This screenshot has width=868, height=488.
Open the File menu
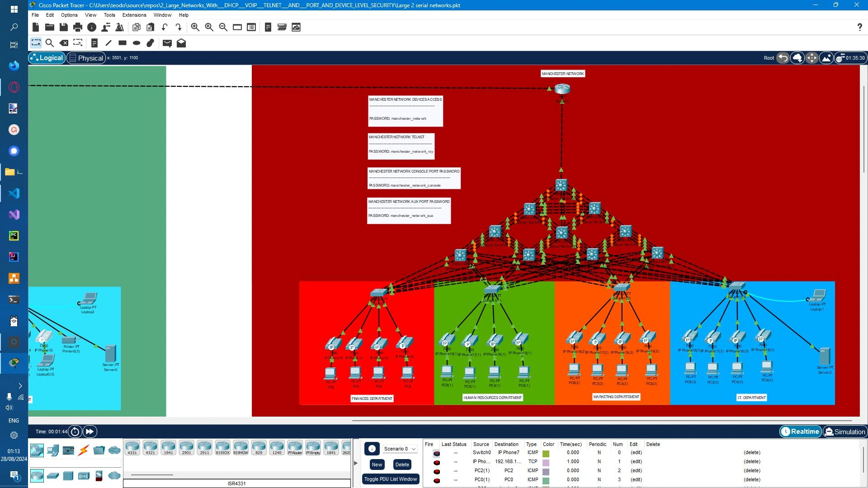coord(35,15)
